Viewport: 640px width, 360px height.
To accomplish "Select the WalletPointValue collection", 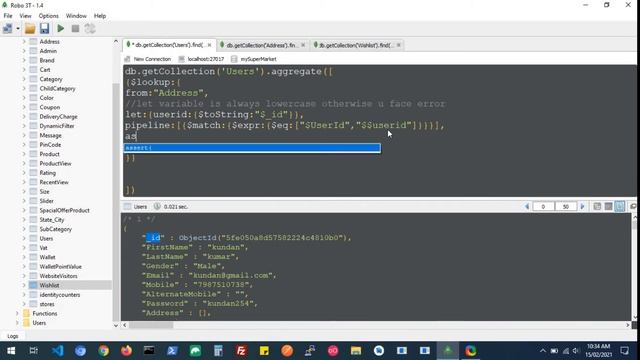I will coord(60,267).
